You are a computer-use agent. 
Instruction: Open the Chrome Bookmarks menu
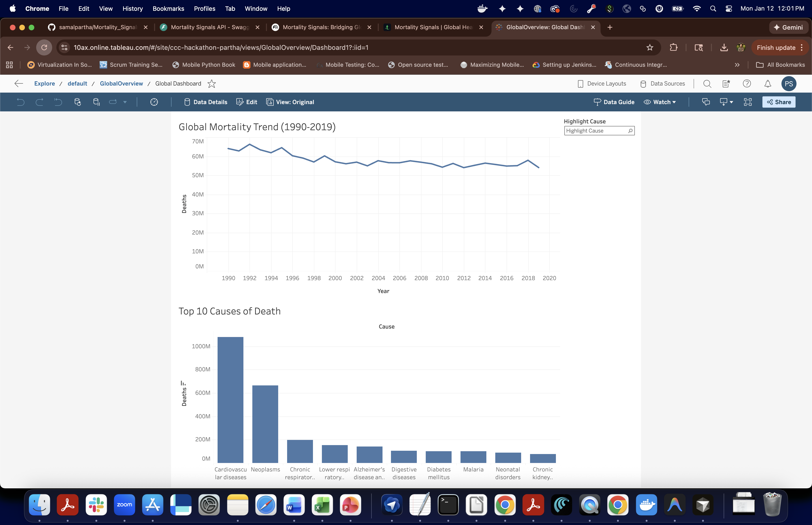[x=168, y=8]
